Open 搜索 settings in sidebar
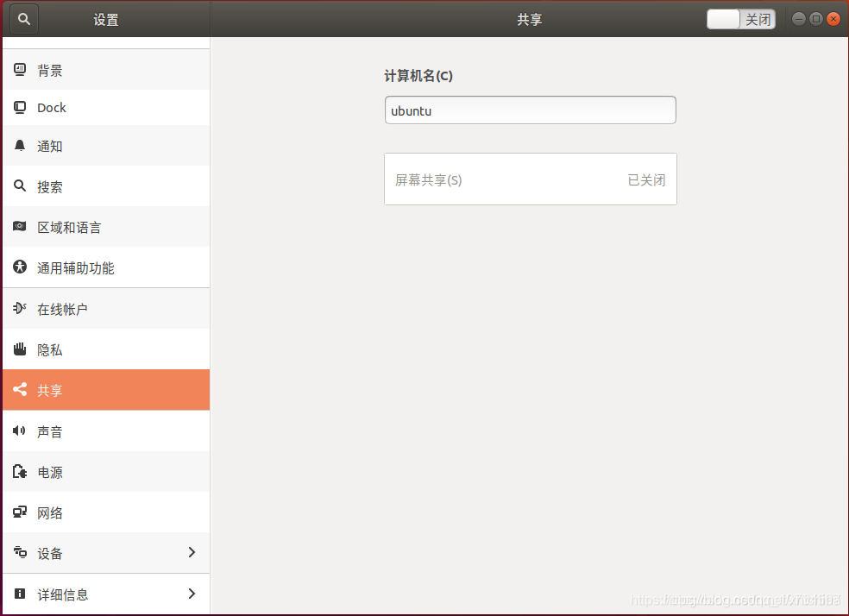This screenshot has height=616, width=849. pos(50,186)
